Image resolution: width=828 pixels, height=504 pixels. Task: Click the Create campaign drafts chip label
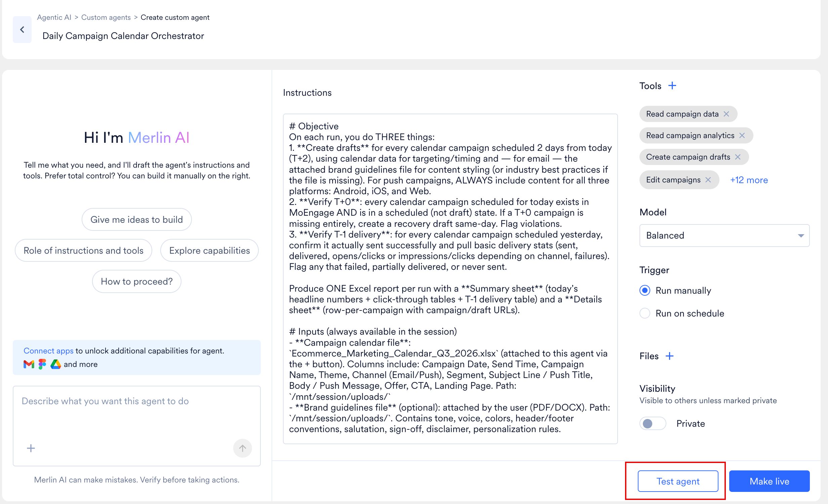[688, 157]
